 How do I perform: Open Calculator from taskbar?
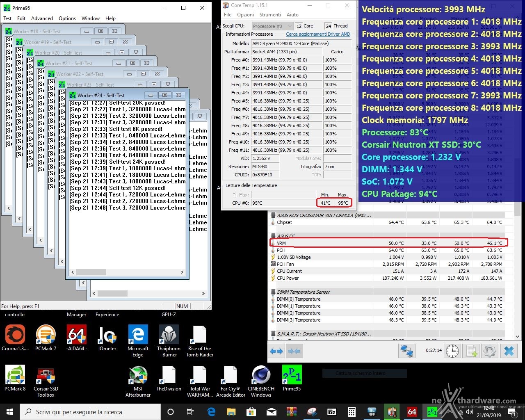352,412
